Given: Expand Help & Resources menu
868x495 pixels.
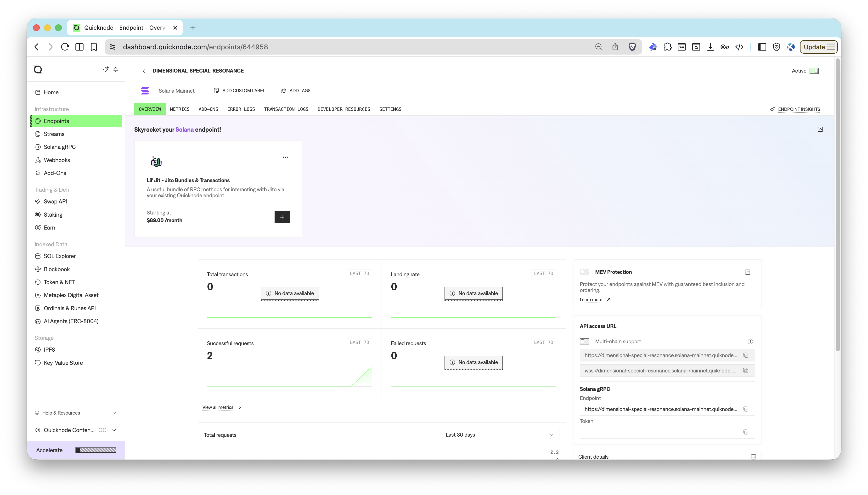Looking at the screenshot, I should (x=114, y=413).
